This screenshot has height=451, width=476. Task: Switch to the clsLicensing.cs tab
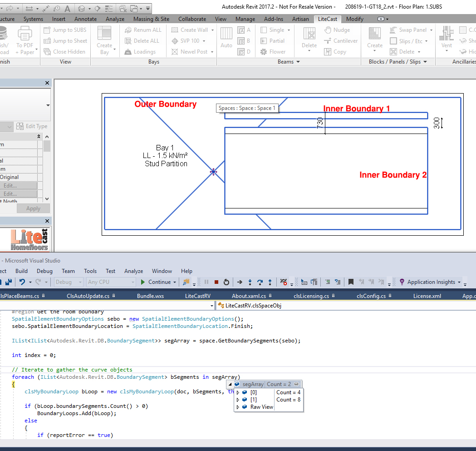[x=311, y=296]
